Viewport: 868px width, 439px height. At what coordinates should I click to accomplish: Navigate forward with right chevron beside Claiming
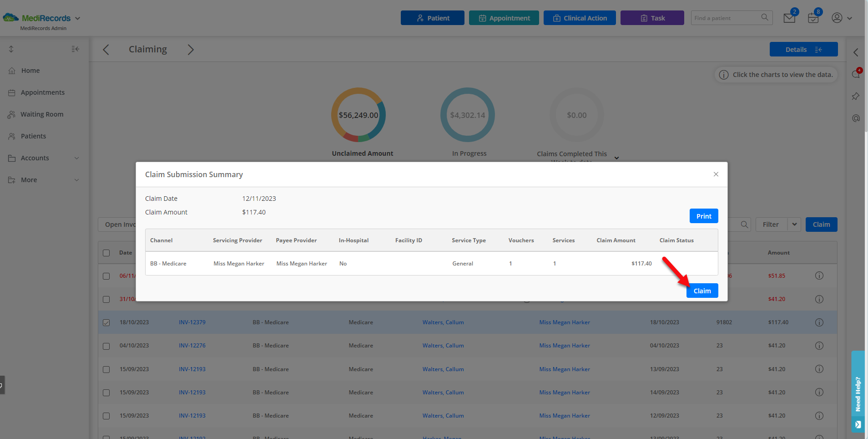(x=191, y=50)
